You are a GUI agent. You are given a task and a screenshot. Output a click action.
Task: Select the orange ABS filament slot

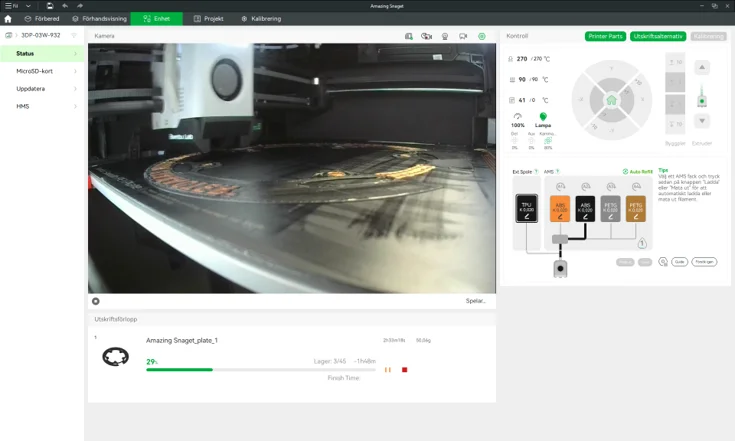click(x=560, y=208)
